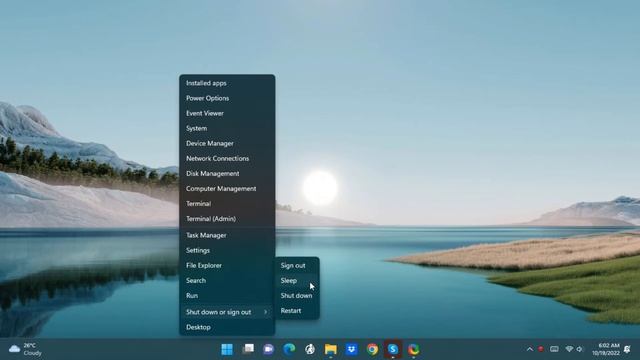This screenshot has height=360, width=640.
Task: Pick Shut down in submenu
Action: click(x=297, y=296)
